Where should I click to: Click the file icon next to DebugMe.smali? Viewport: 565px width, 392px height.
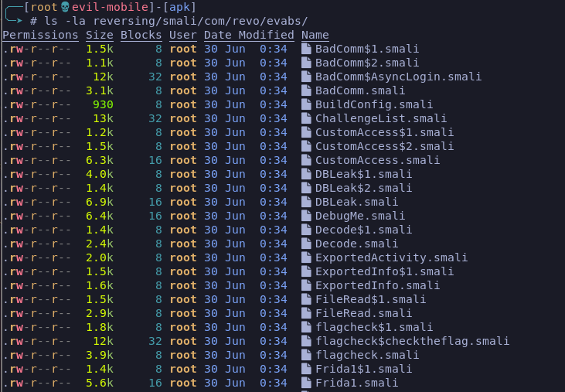pyautogui.click(x=306, y=216)
